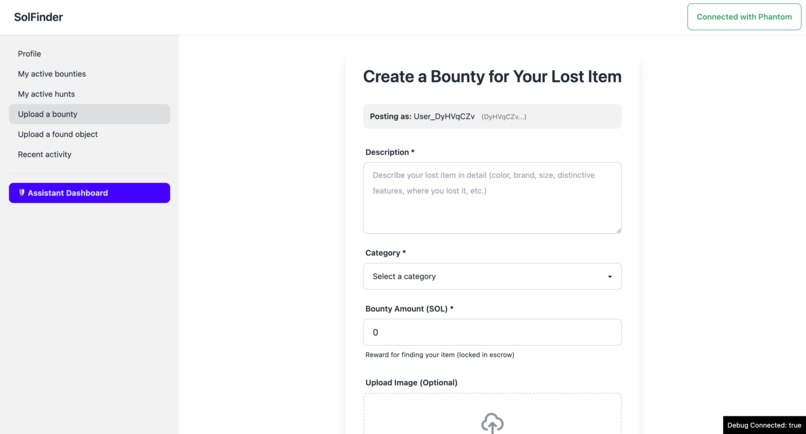Screen dimensions: 806x434
Task: Click the Connected with Phantom button
Action: pos(744,17)
